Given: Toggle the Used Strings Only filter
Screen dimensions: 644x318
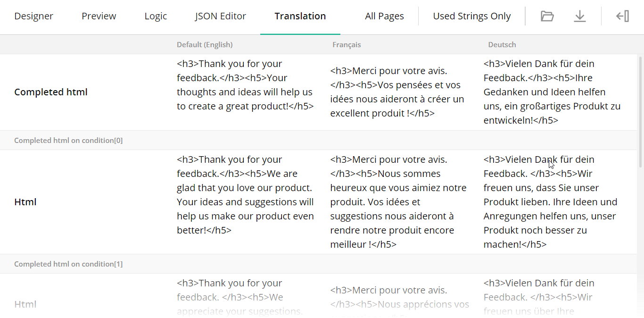Looking at the screenshot, I should 471,16.
